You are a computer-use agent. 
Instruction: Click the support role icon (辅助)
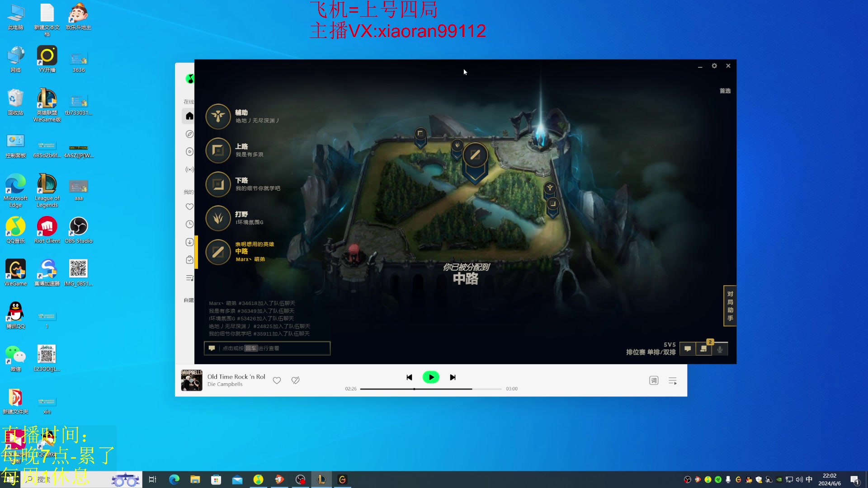tap(218, 117)
